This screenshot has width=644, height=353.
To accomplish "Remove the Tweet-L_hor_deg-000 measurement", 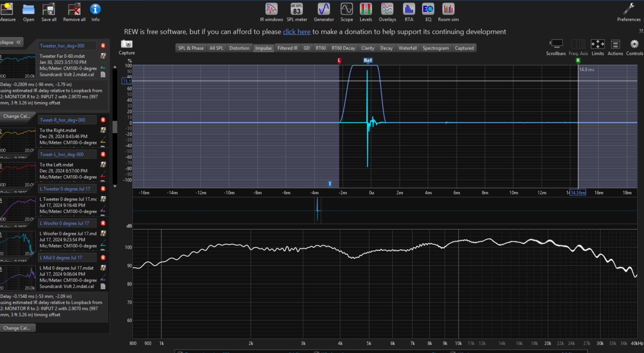I will 103,154.
